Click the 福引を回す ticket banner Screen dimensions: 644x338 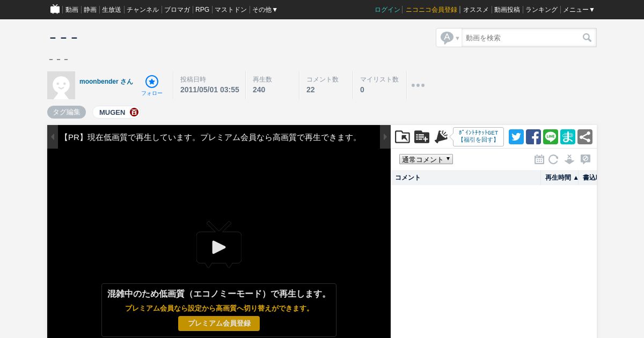point(478,137)
